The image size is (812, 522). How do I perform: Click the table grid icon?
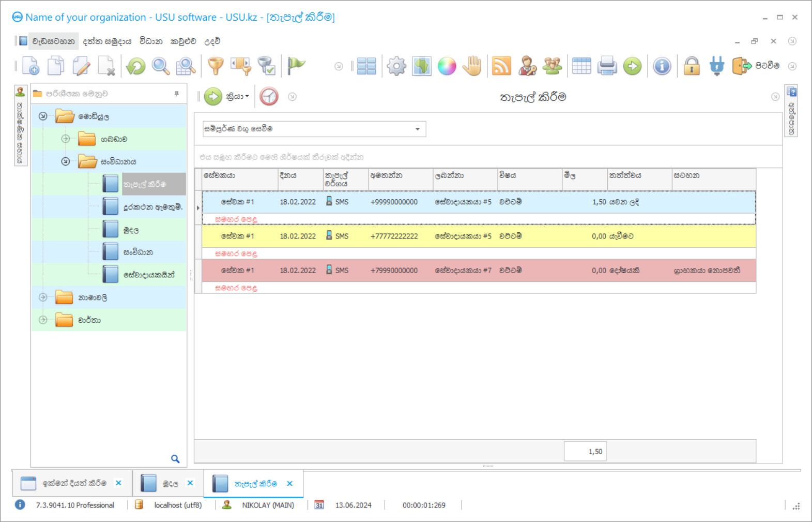pyautogui.click(x=581, y=66)
